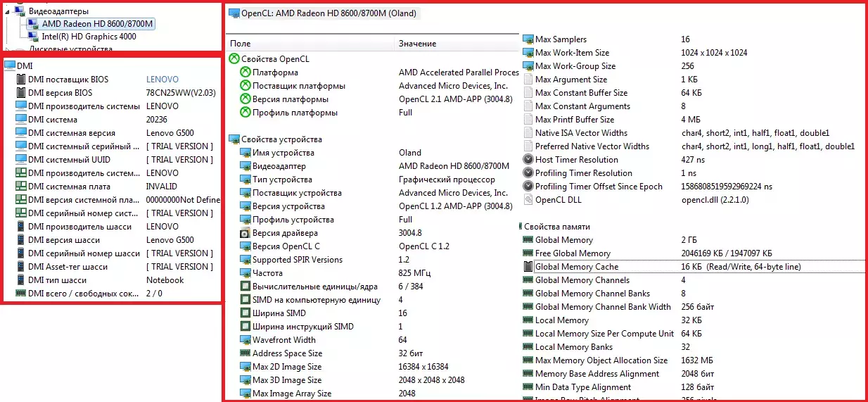Click the INVALID system board value
The height and width of the screenshot is (402, 868).
[x=162, y=187]
